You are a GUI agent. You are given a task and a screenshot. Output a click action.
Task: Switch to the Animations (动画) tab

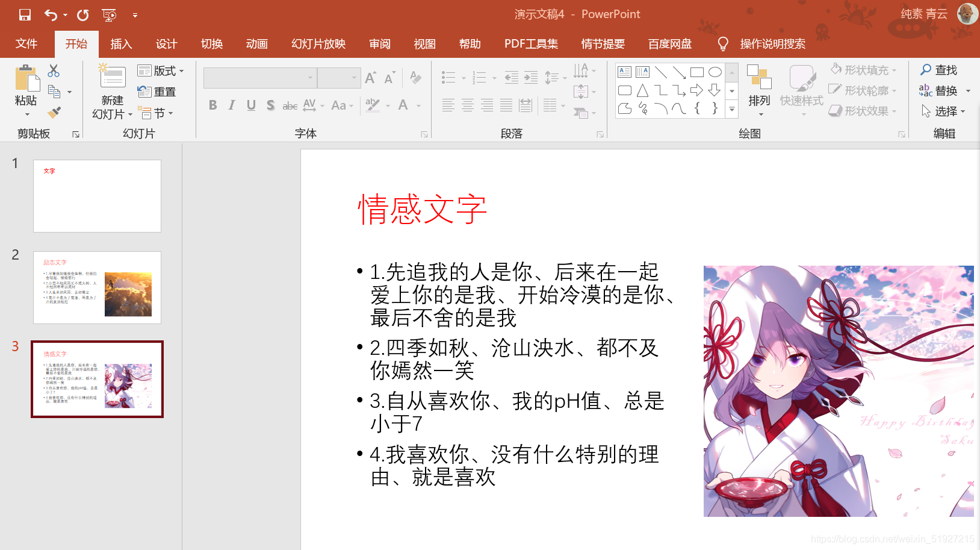tap(256, 44)
